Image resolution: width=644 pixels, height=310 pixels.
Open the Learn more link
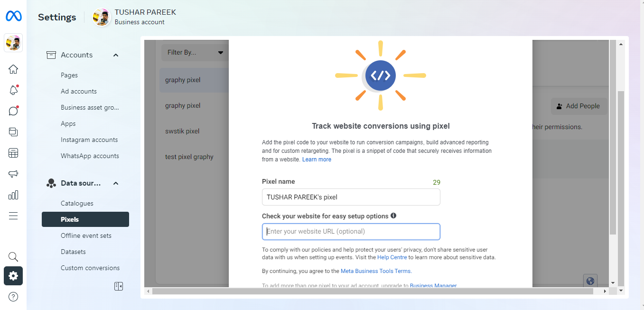coord(317,159)
